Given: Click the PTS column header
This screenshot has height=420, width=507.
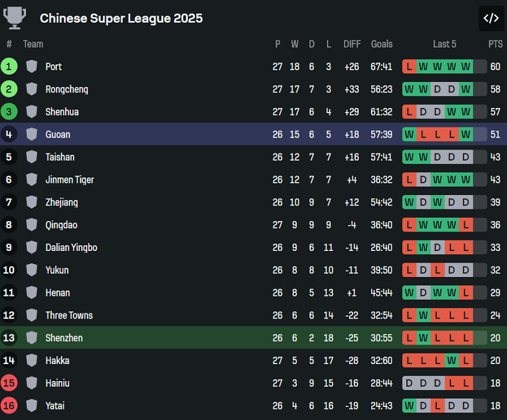Looking at the screenshot, I should (495, 44).
